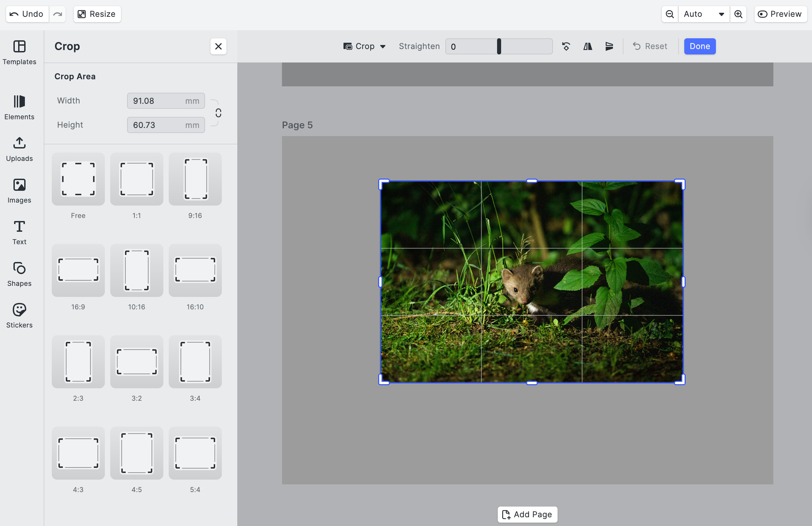Zoom out using the magnifier minus icon

[x=670, y=14]
